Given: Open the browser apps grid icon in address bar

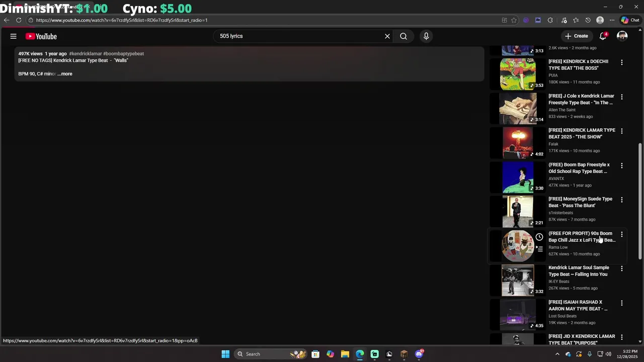Looking at the screenshot, I should pyautogui.click(x=504, y=20).
